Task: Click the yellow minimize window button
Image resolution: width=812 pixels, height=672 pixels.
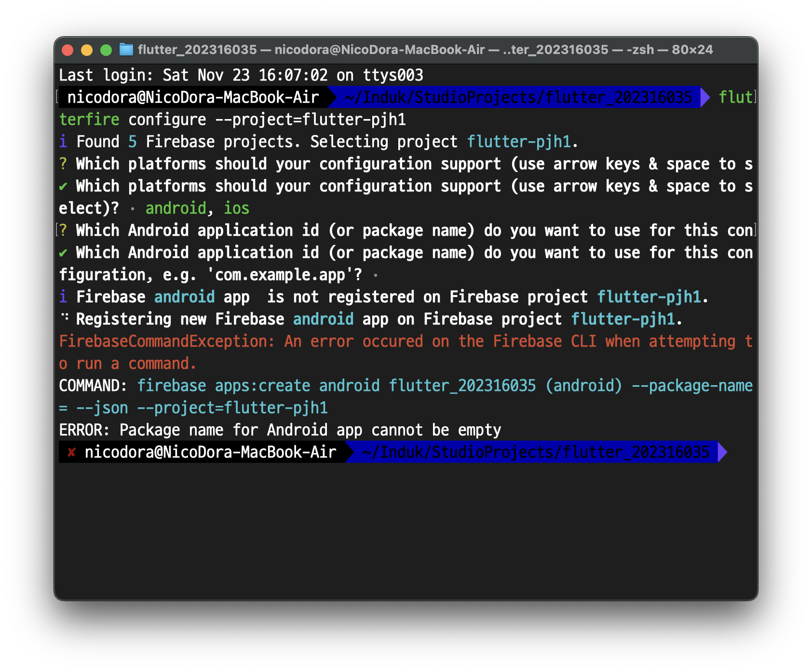Action: pos(87,50)
